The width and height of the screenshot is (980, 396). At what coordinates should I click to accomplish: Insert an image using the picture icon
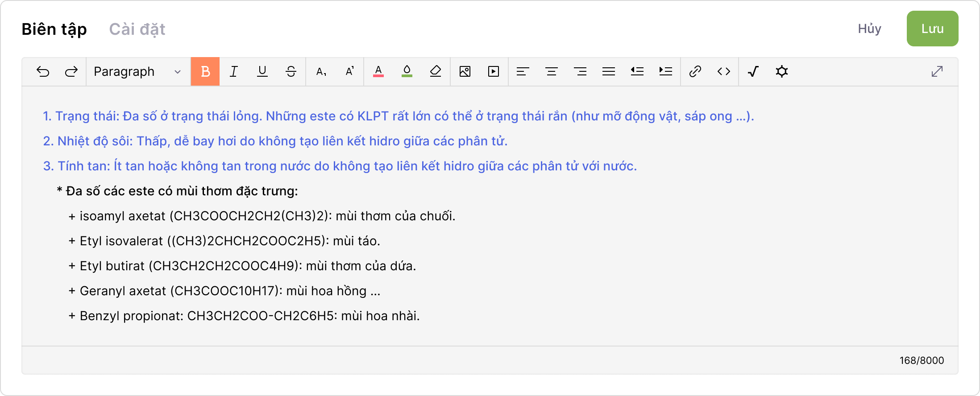(x=465, y=71)
